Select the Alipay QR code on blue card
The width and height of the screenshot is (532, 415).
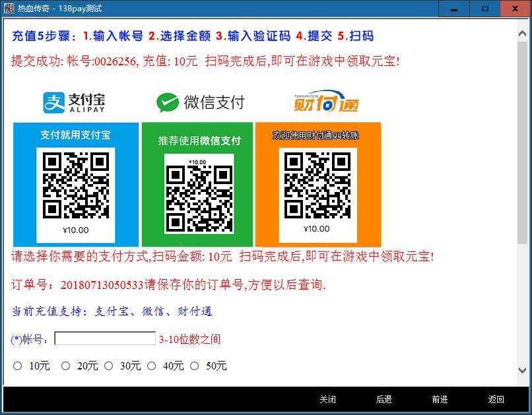pyautogui.click(x=76, y=185)
